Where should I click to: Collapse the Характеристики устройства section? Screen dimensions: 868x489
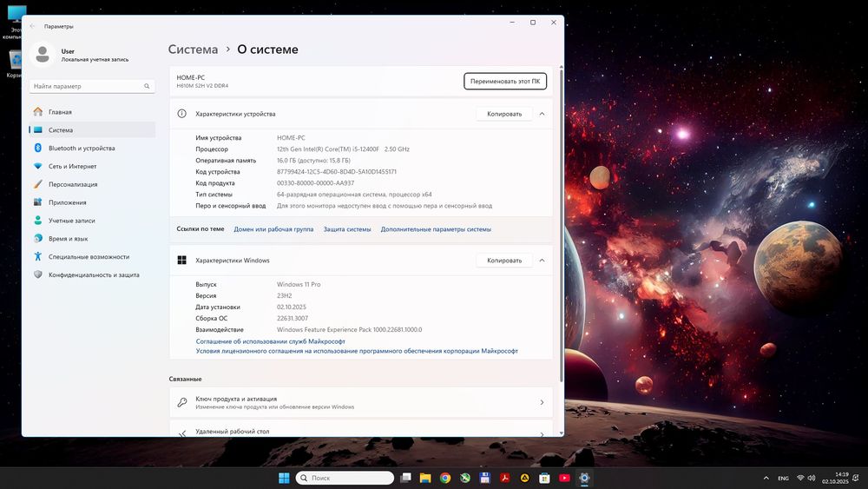[542, 114]
